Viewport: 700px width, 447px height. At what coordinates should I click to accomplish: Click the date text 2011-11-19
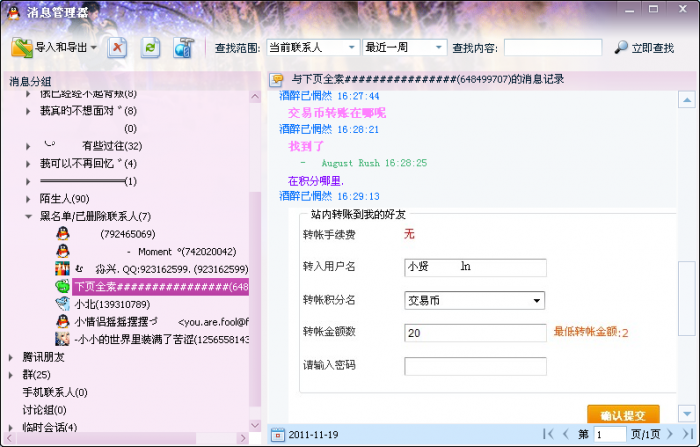click(313, 434)
